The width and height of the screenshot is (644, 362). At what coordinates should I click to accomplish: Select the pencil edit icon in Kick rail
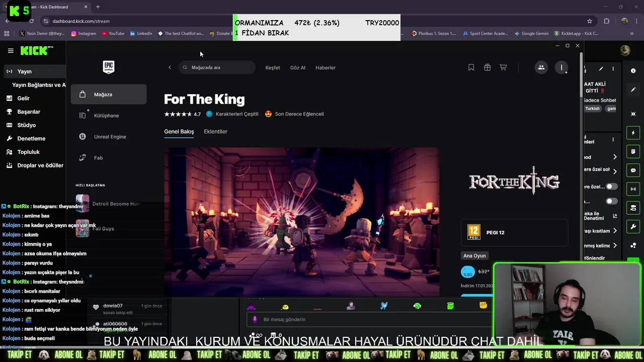pyautogui.click(x=633, y=90)
